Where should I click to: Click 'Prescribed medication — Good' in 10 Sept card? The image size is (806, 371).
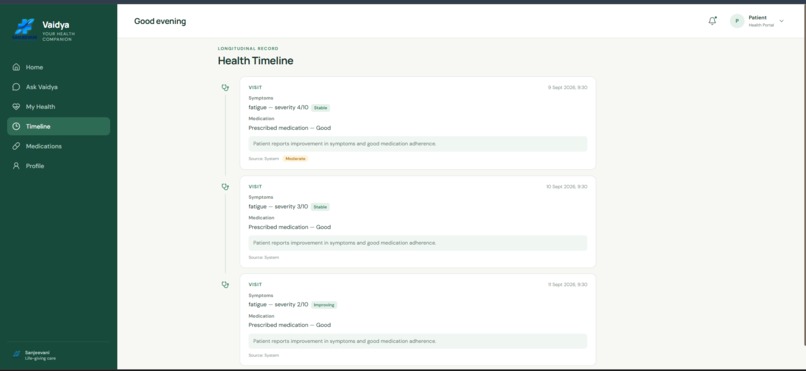tap(290, 227)
